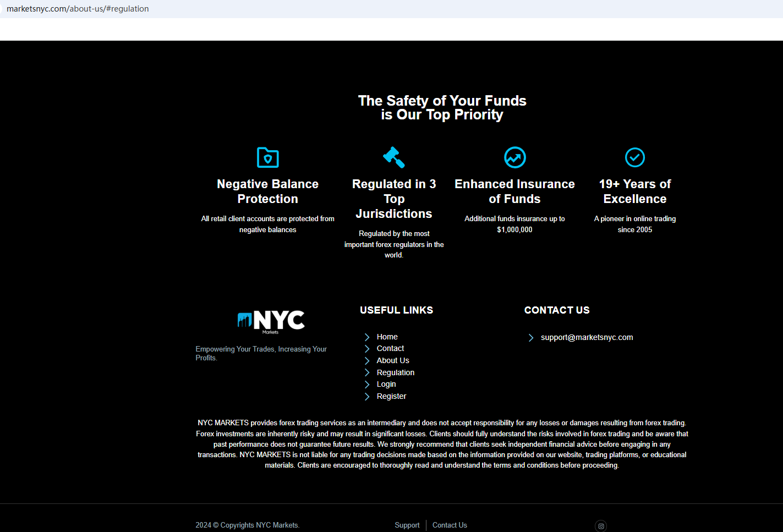Image resolution: width=783 pixels, height=532 pixels.
Task: Open the About Us footer link
Action: coord(393,360)
